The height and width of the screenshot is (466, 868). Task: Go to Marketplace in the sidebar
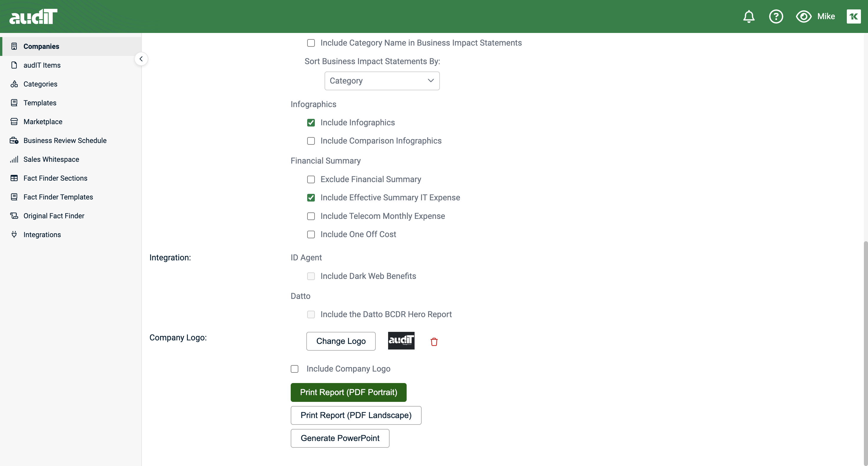(x=43, y=122)
